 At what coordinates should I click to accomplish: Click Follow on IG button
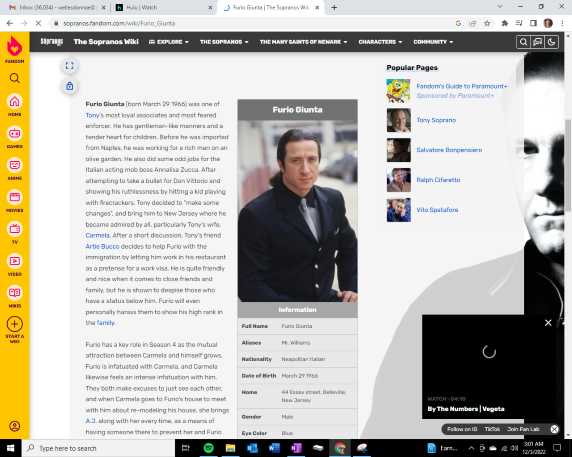(462, 429)
